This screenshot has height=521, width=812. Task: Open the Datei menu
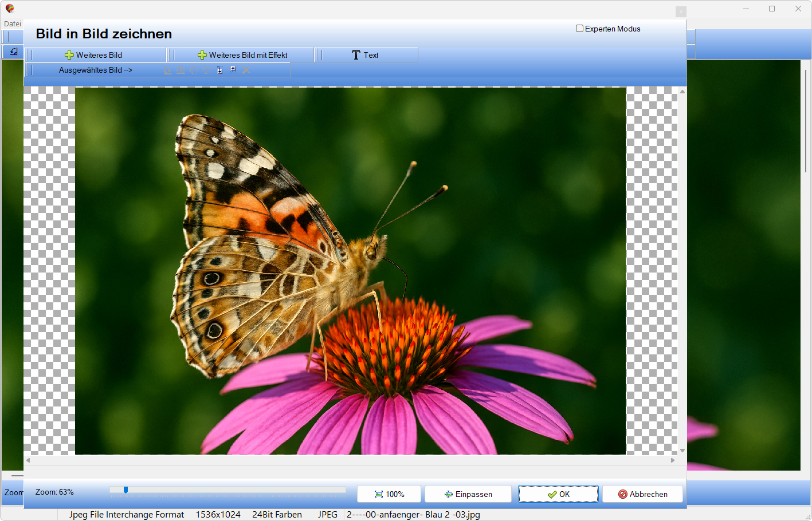13,23
